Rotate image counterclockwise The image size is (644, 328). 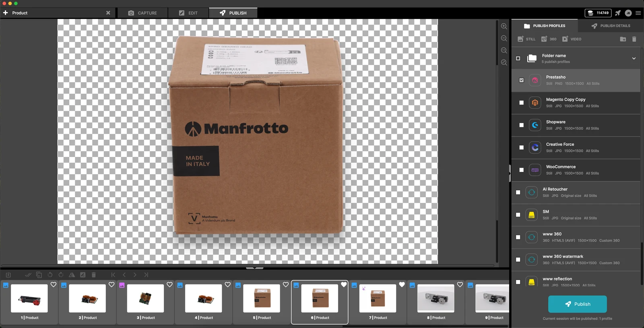pos(50,275)
